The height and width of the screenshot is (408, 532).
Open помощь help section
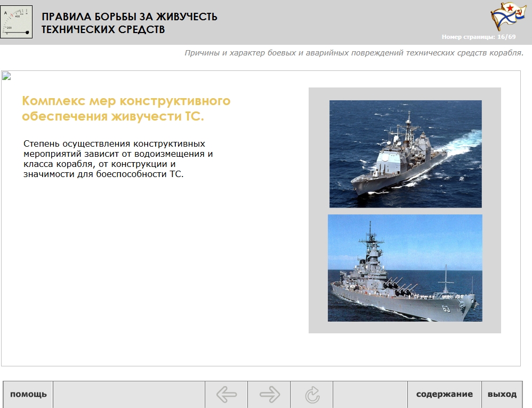pyautogui.click(x=28, y=395)
